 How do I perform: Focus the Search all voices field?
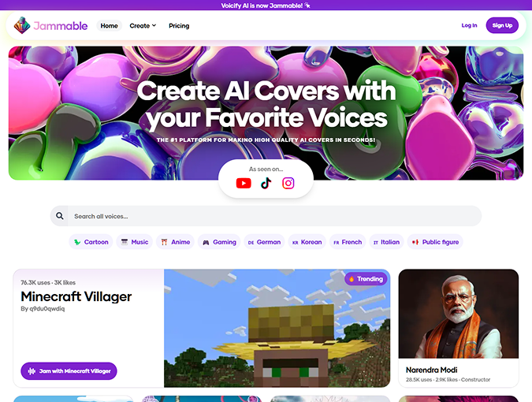(x=274, y=216)
